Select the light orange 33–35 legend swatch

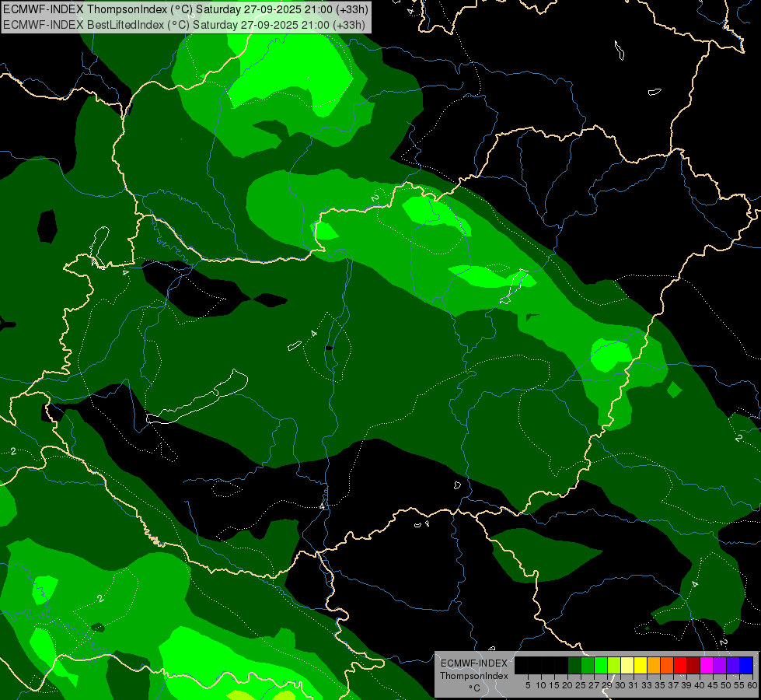coord(654,665)
